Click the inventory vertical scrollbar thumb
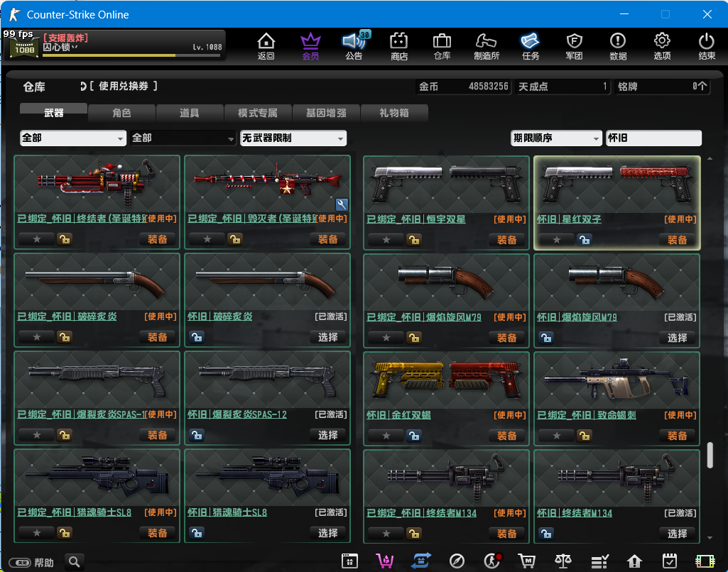The height and width of the screenshot is (572, 728). [710, 455]
